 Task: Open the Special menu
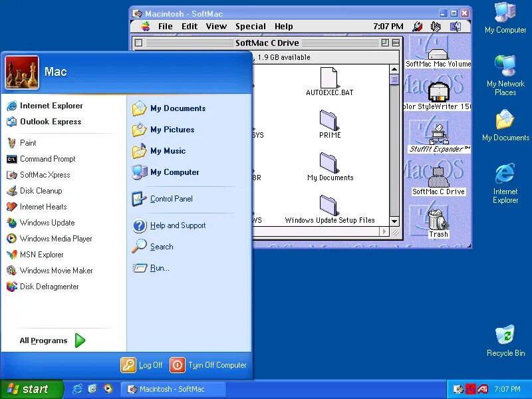(251, 27)
